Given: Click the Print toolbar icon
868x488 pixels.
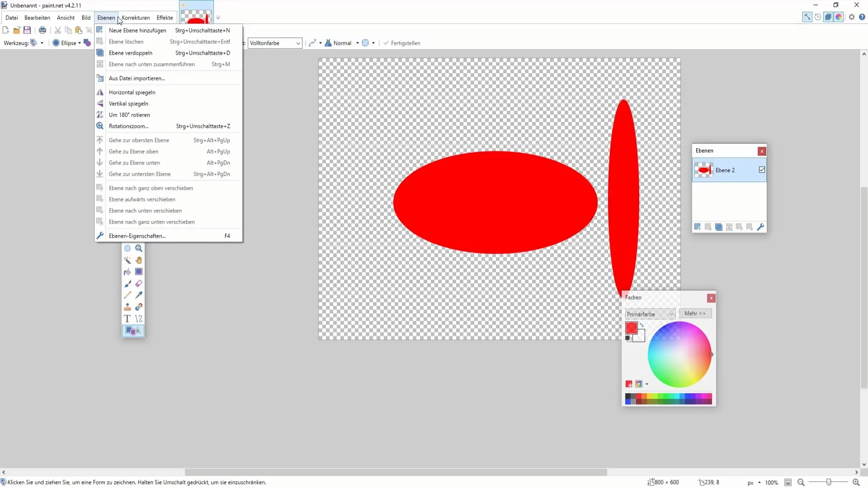Looking at the screenshot, I should click(x=42, y=30).
